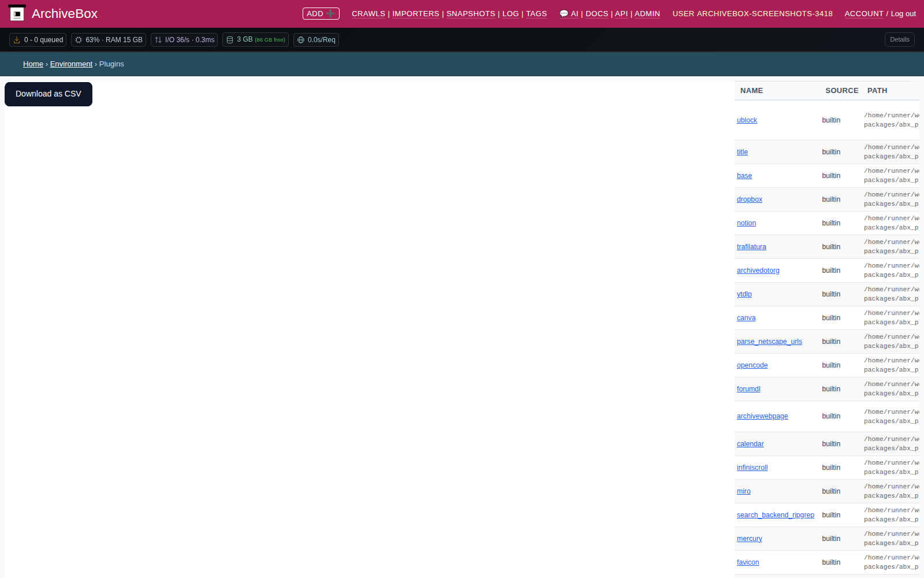This screenshot has width=924, height=578.
Task: Open the miro plugin link
Action: [744, 491]
